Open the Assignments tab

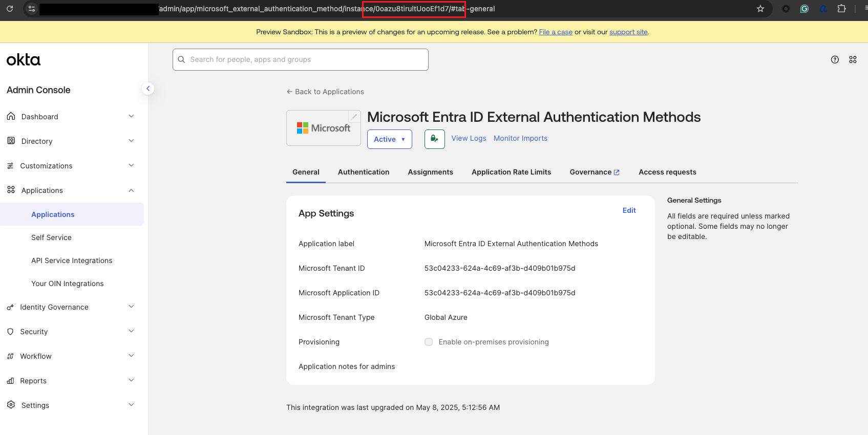coord(431,172)
